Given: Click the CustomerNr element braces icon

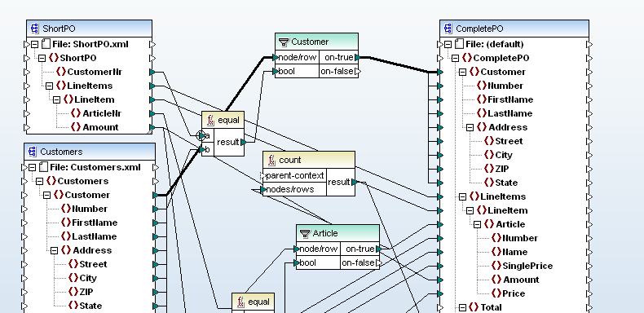Looking at the screenshot, I should 61,72.
